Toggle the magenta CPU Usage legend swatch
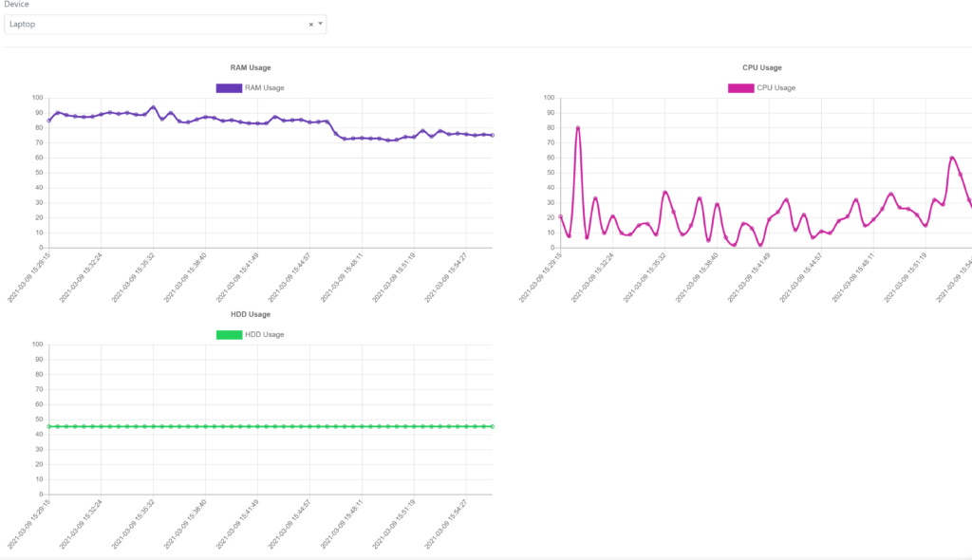Viewport: 972px width, 560px height. click(x=740, y=88)
